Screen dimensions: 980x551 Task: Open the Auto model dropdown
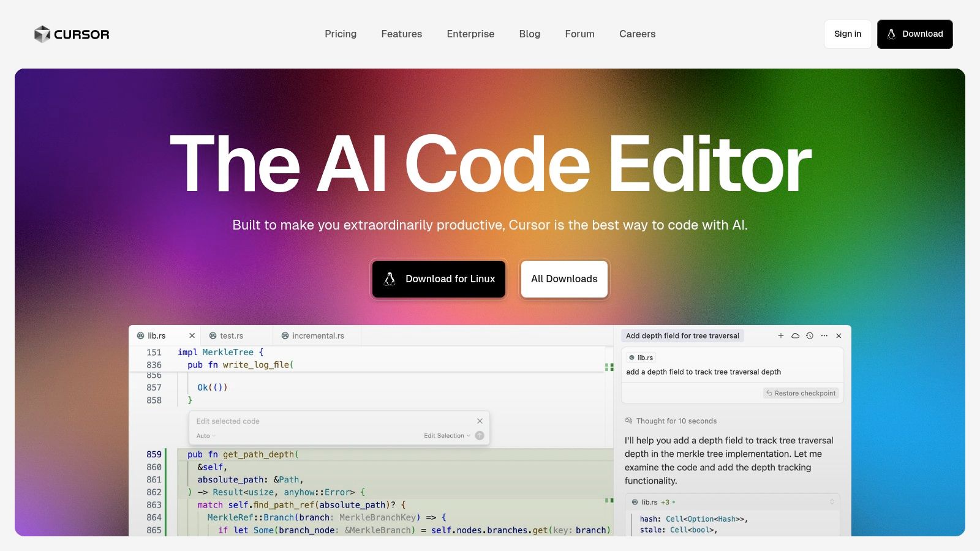click(x=206, y=435)
